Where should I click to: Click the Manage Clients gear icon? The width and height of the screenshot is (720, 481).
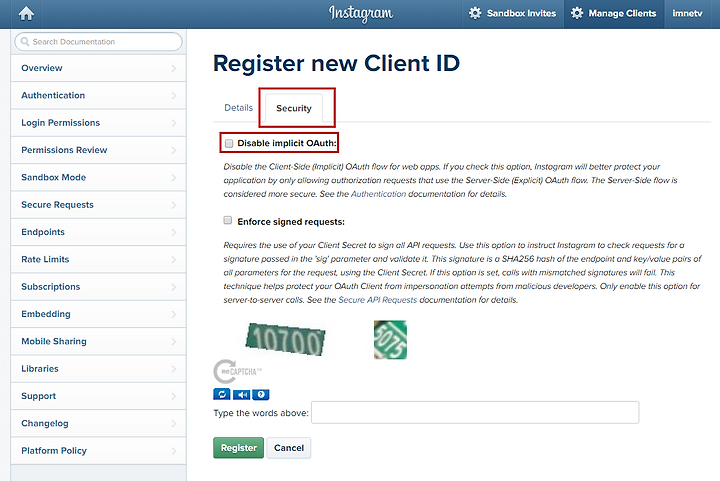click(x=577, y=13)
